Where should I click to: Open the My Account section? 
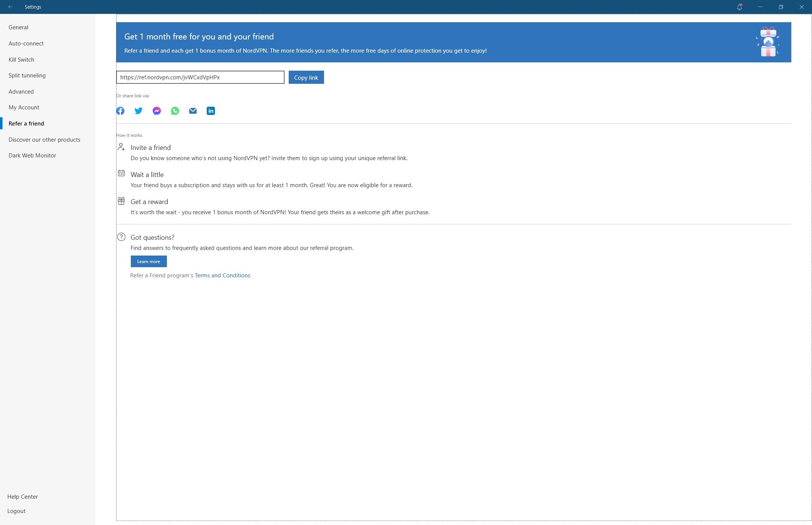click(x=24, y=107)
